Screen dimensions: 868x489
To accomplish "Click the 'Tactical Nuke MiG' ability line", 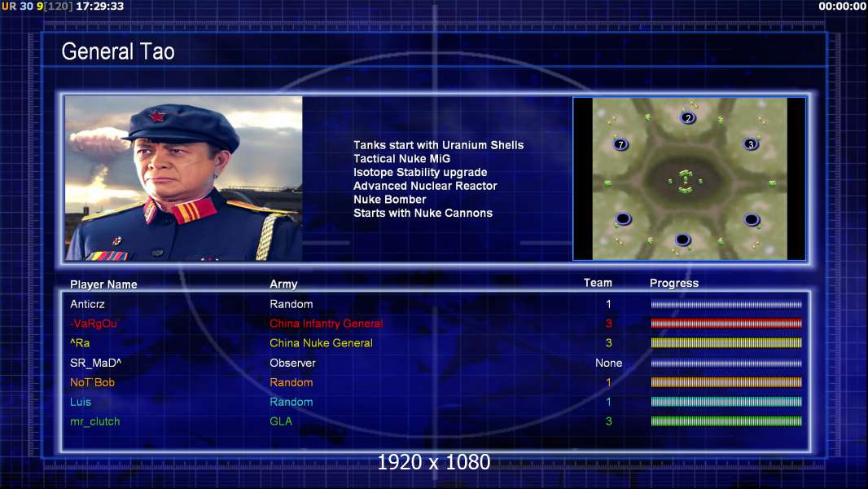I will [402, 158].
